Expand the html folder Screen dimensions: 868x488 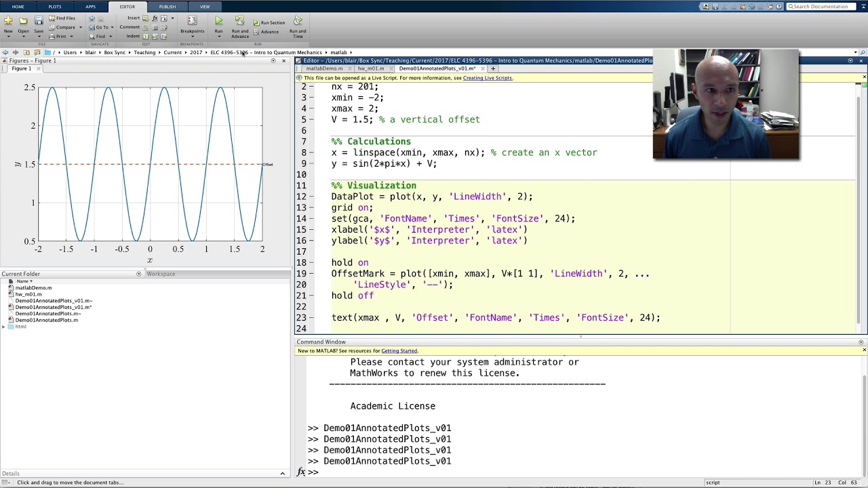[x=3, y=327]
